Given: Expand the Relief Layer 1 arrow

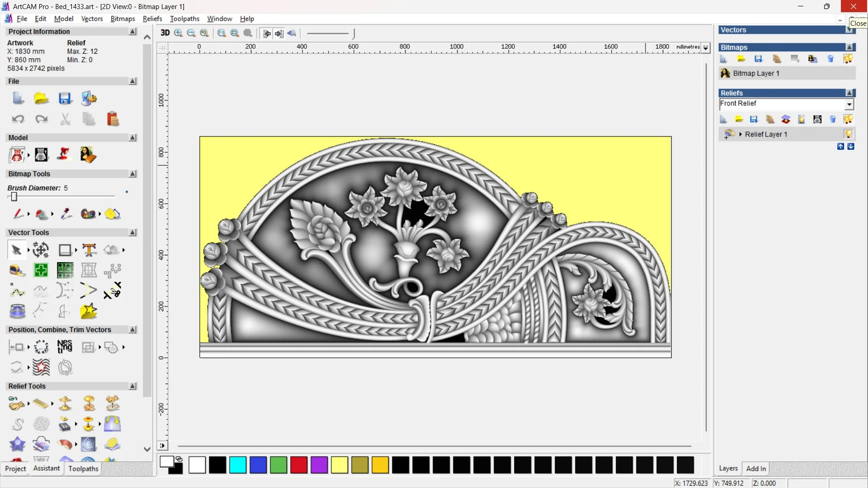Looking at the screenshot, I should (x=741, y=134).
